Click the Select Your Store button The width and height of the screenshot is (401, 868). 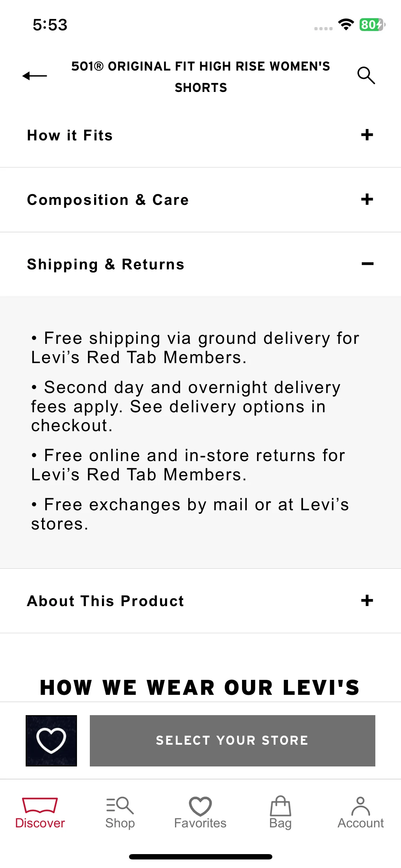[x=232, y=740]
